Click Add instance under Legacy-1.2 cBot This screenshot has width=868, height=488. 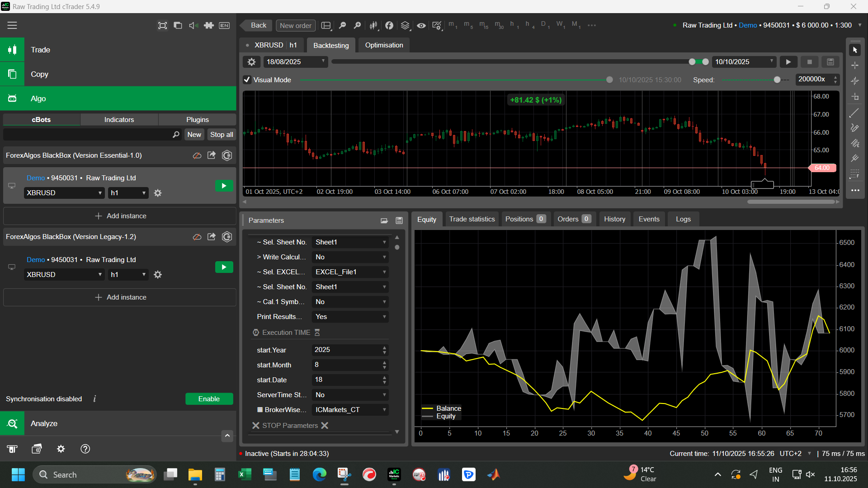pyautogui.click(x=120, y=297)
